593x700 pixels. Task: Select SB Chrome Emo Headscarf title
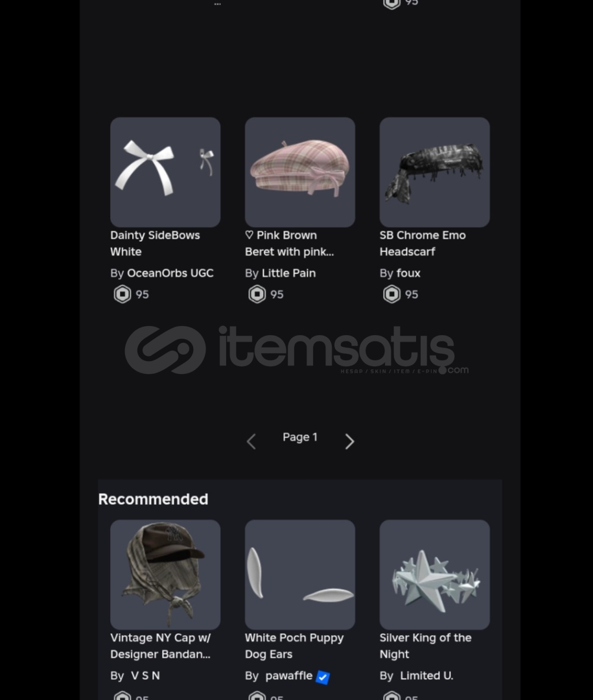[423, 243]
